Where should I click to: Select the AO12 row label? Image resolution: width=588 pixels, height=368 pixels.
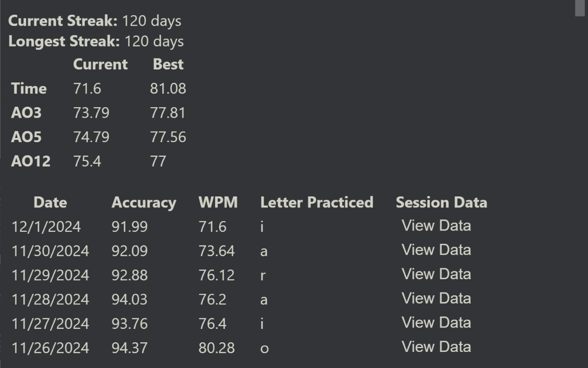click(x=31, y=161)
